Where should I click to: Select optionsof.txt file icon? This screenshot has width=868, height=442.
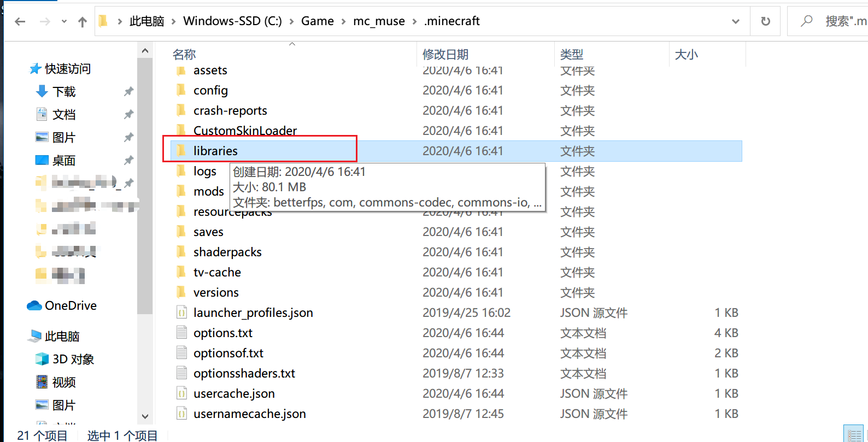pos(181,352)
